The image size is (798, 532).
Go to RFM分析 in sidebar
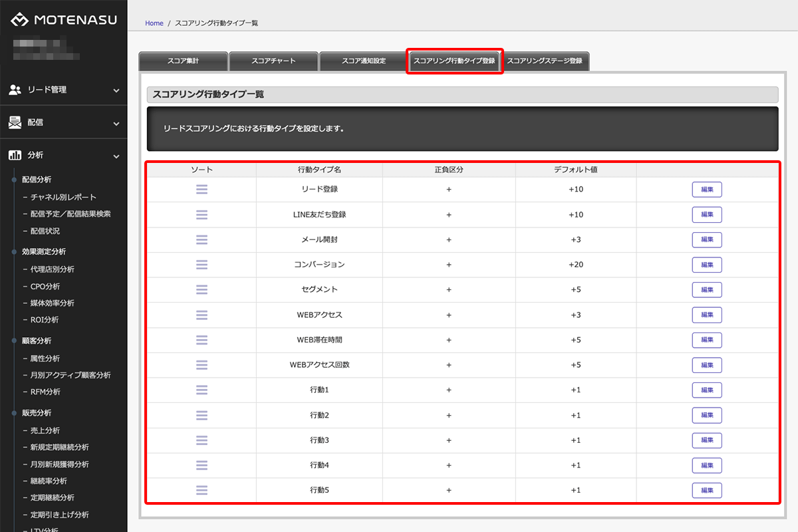point(45,392)
